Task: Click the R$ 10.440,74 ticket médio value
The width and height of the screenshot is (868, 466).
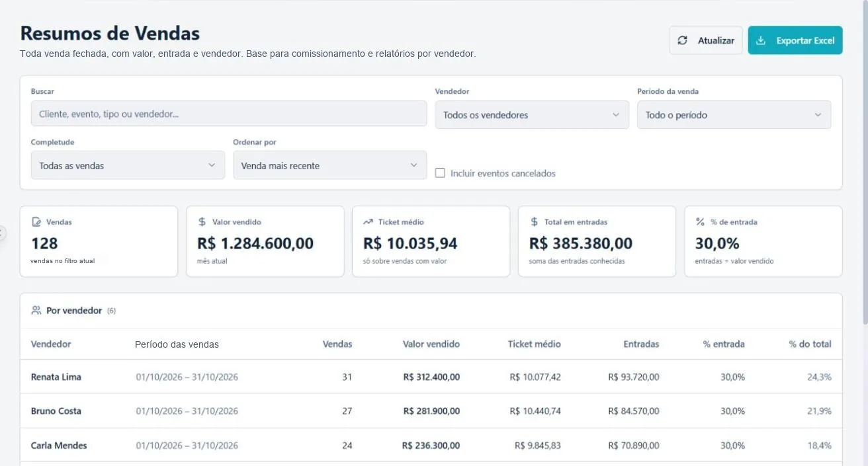Action: pos(535,410)
